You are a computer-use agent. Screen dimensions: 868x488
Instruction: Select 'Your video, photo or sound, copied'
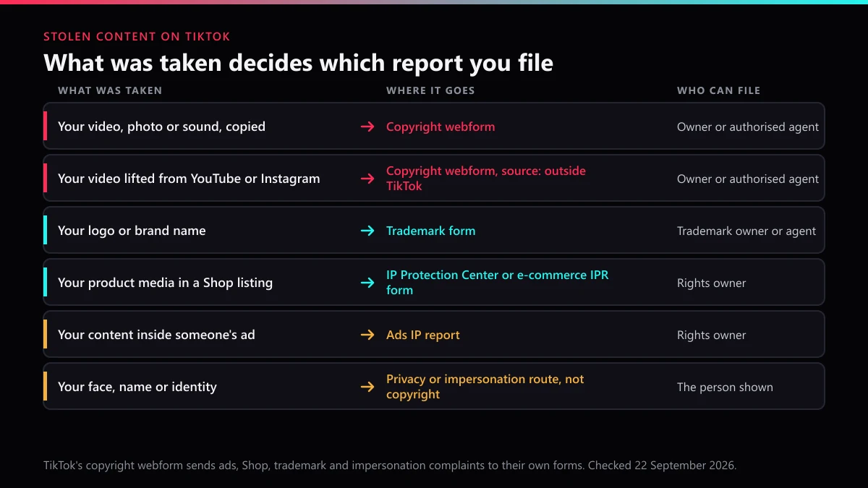point(161,127)
